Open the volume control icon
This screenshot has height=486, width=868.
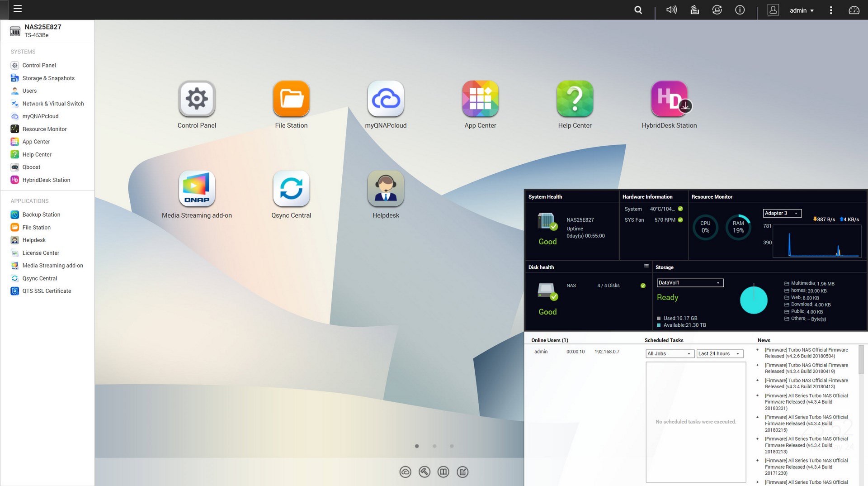coord(671,10)
